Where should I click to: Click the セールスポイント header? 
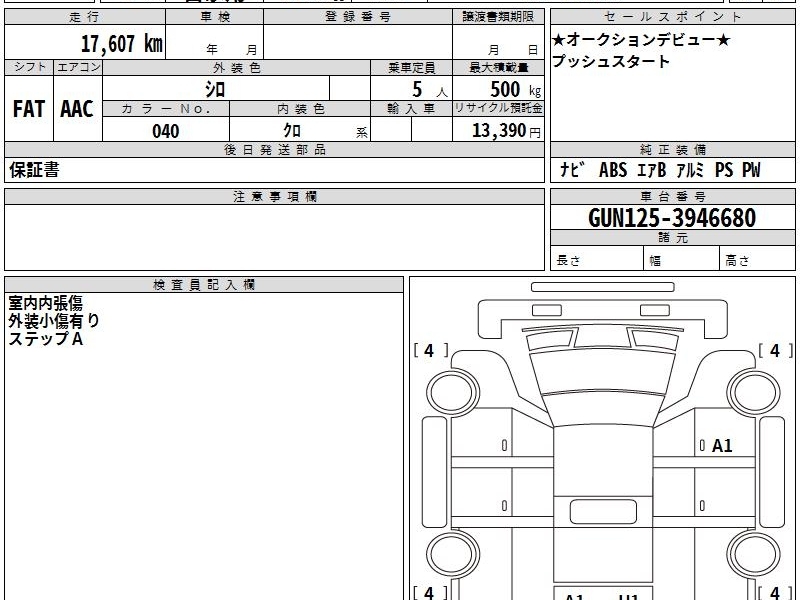click(673, 17)
